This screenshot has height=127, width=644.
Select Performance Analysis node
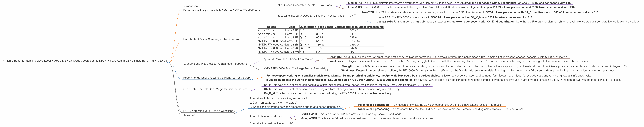pyautogui.click(x=221, y=10)
